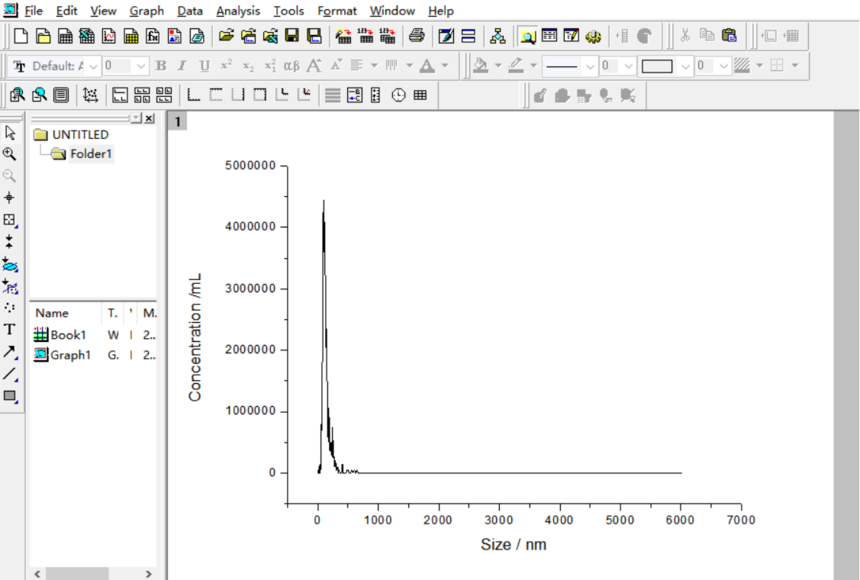
Task: Click the Cut scissors icon
Action: 685,36
